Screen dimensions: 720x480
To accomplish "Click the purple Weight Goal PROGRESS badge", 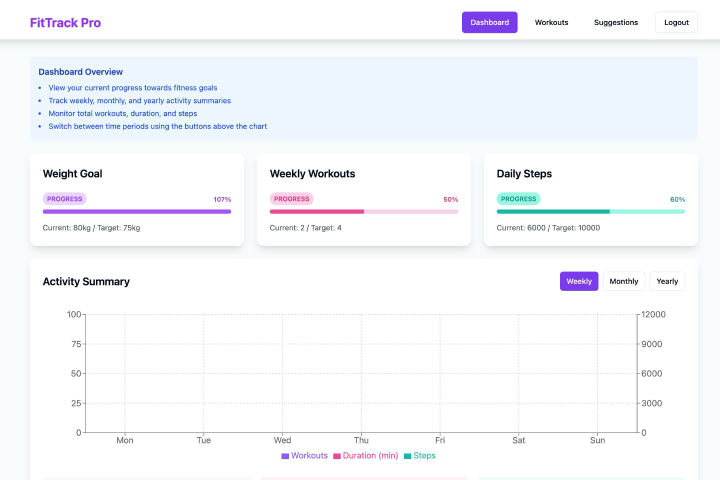I will click(x=64, y=199).
